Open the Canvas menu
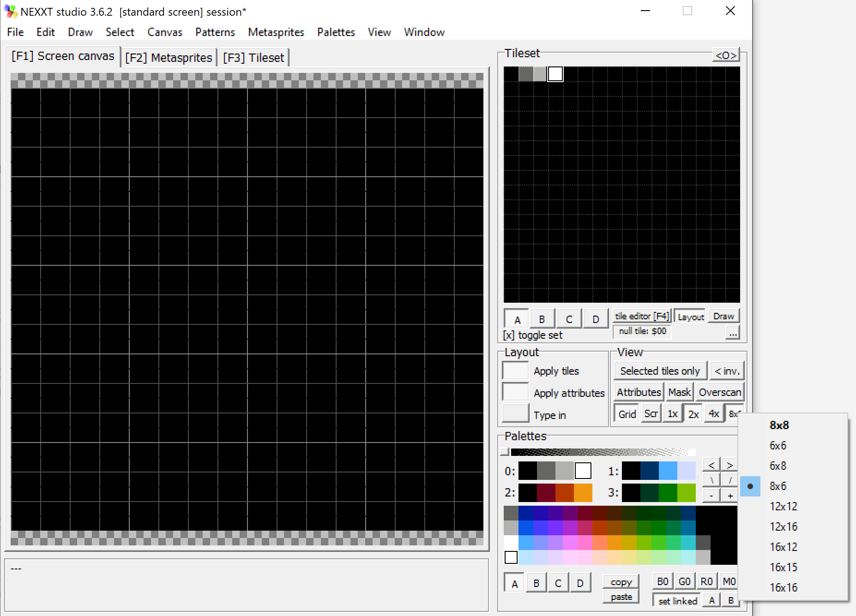This screenshot has width=856, height=616. tap(165, 32)
